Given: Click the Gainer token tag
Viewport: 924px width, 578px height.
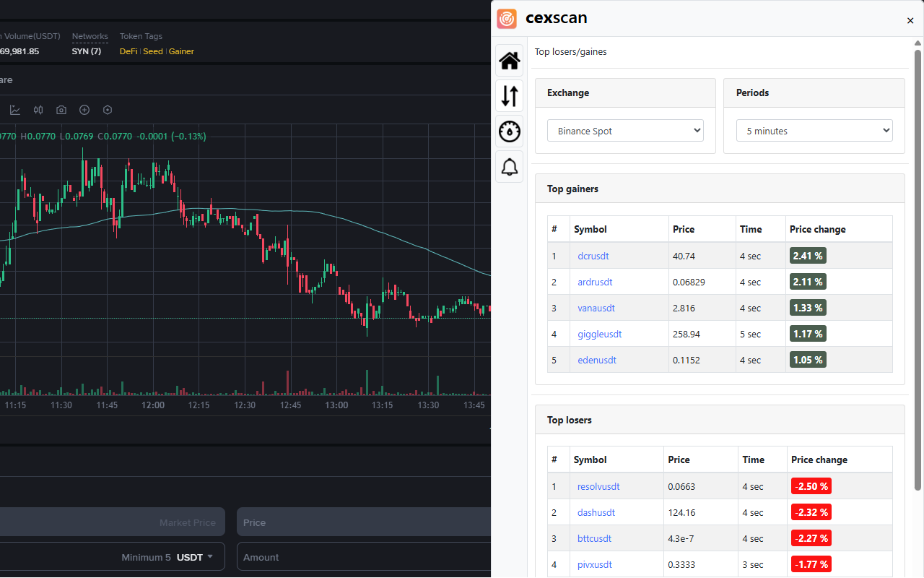Looking at the screenshot, I should click(x=181, y=51).
